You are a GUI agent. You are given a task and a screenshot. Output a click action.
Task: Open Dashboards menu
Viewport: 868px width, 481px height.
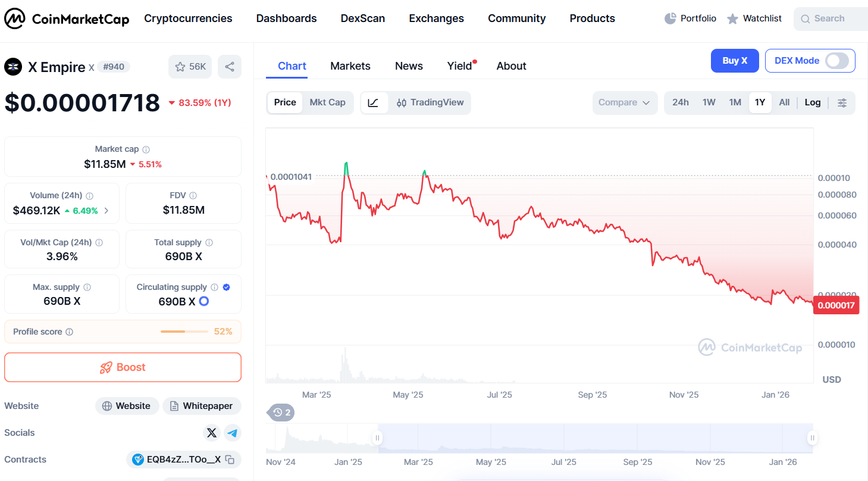(x=286, y=18)
